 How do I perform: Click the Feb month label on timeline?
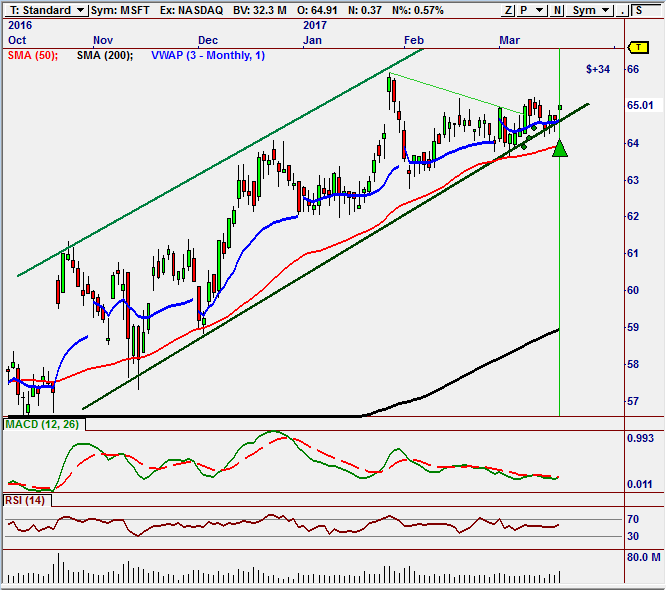point(414,40)
